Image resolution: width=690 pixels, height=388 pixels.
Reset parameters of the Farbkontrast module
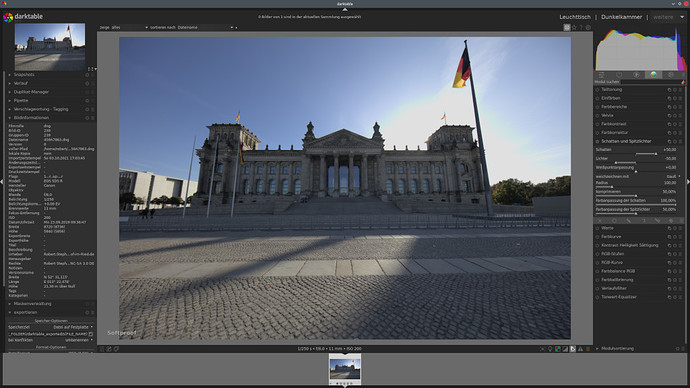point(675,124)
